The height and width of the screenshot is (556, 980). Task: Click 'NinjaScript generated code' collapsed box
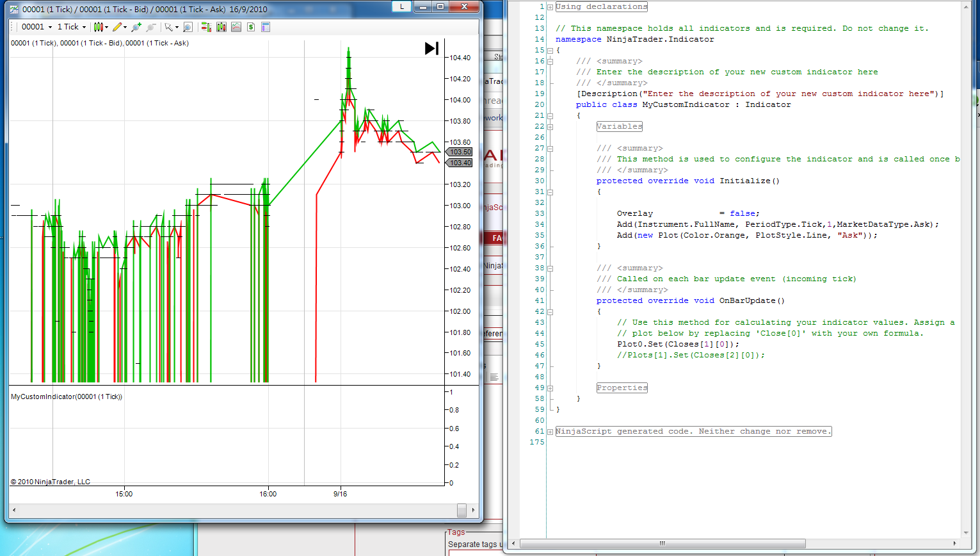694,431
